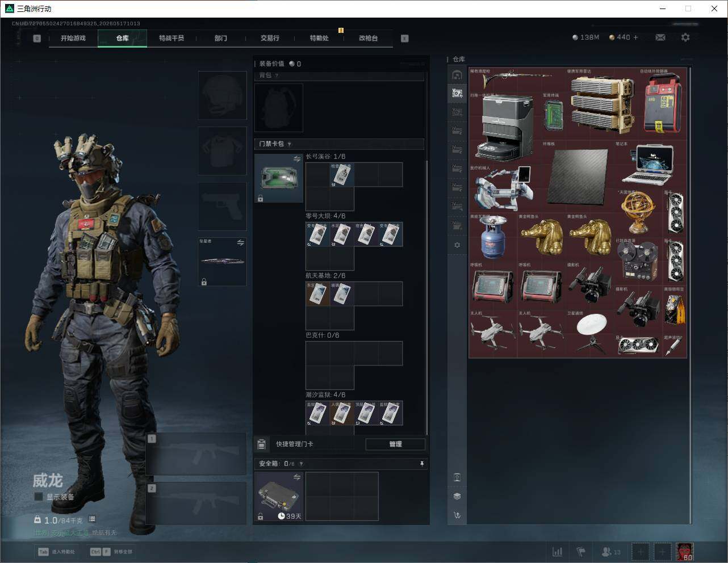Click the key card in 长弓溪谷 row
Viewport: 728px width, 563px height.
click(x=342, y=175)
